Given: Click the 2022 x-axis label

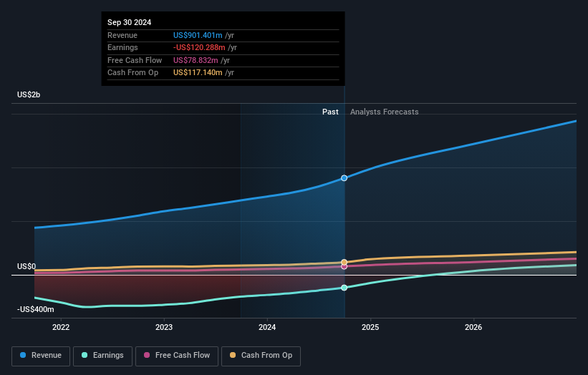Looking at the screenshot, I should point(61,327).
